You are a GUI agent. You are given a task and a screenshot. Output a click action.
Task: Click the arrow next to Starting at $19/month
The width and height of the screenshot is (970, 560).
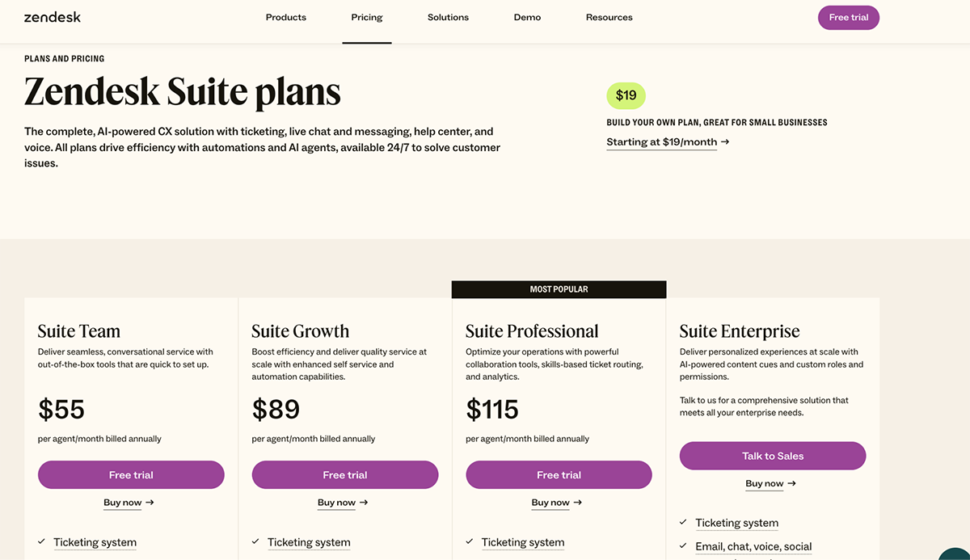pyautogui.click(x=724, y=141)
